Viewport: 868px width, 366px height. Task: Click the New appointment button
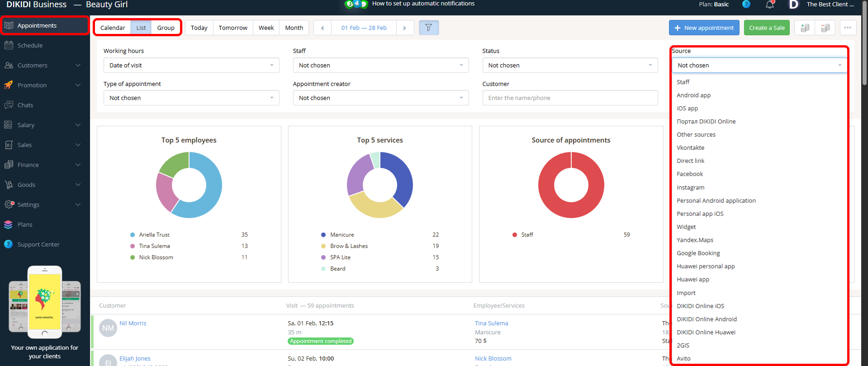click(704, 28)
